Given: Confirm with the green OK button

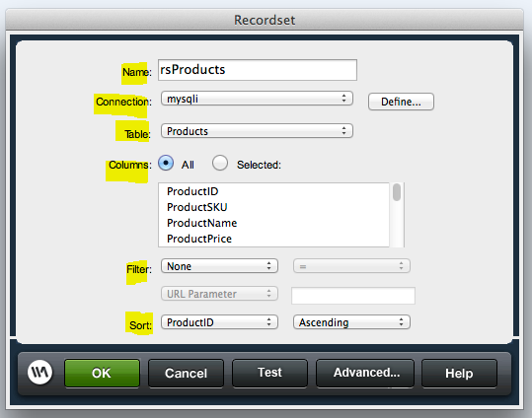Looking at the screenshot, I should tap(102, 374).
